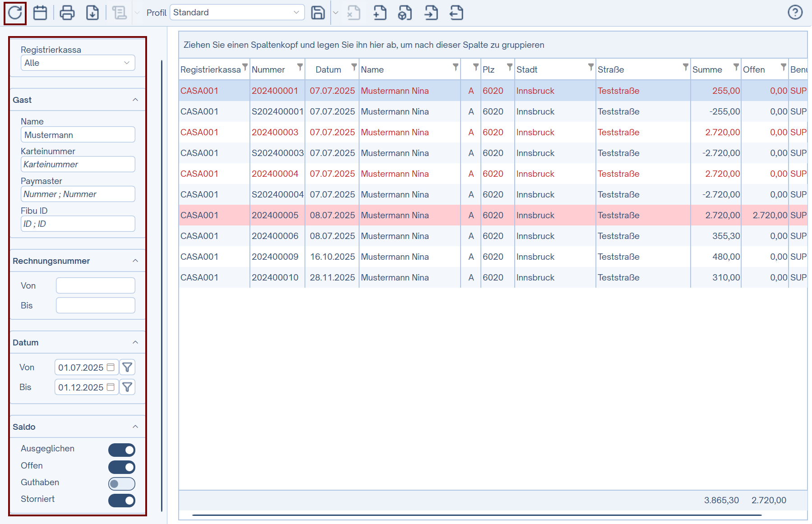Turn off the Storniert toggle
Screen dimensions: 812x524
(x=121, y=500)
